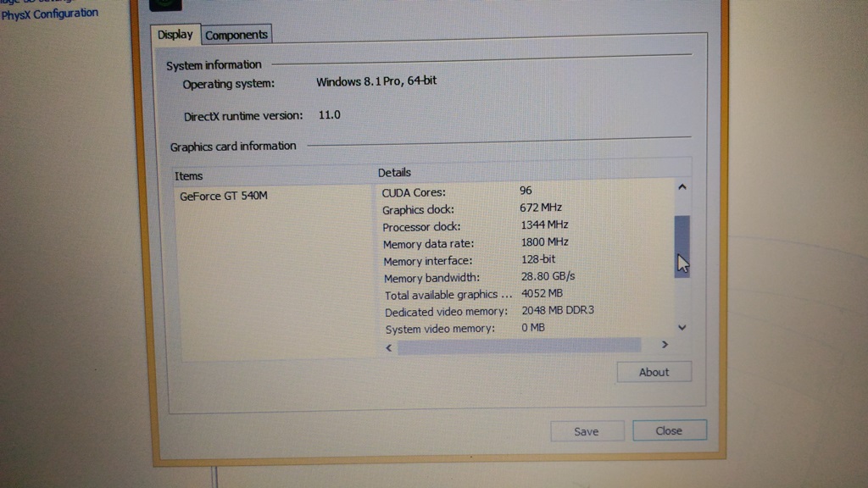This screenshot has height=488, width=868.
Task: Select the Display tab
Action: [x=175, y=35]
